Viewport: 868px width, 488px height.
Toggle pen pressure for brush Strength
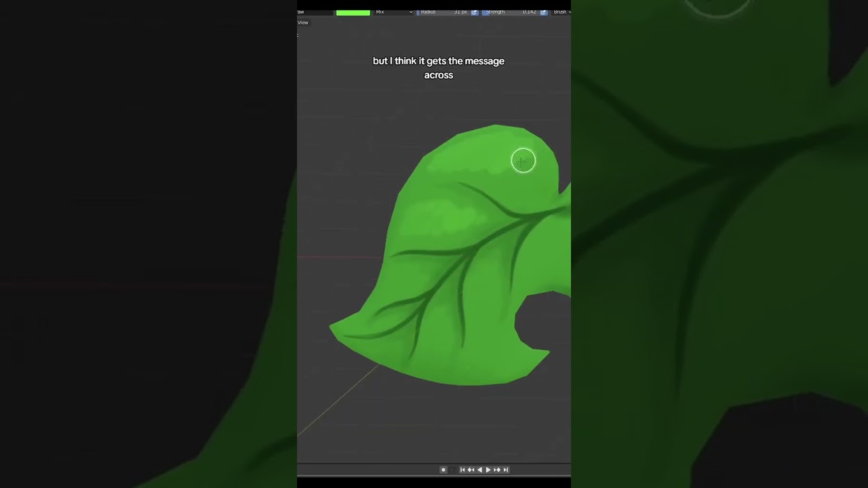[544, 12]
